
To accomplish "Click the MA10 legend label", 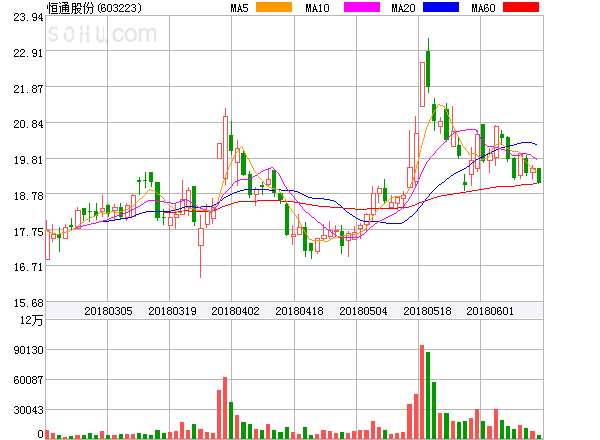I will pos(317,8).
